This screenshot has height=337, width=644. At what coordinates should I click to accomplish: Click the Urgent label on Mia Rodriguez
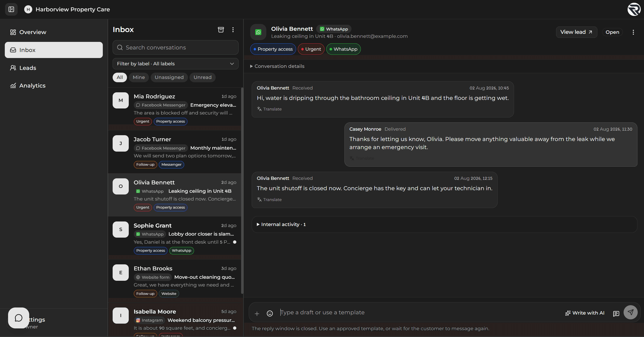(x=143, y=121)
